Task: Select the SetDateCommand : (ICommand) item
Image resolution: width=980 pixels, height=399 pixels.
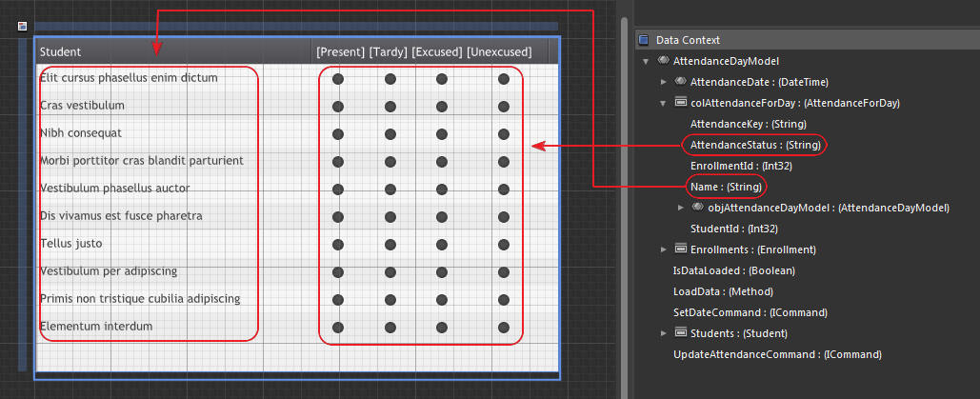Action: coord(750,312)
